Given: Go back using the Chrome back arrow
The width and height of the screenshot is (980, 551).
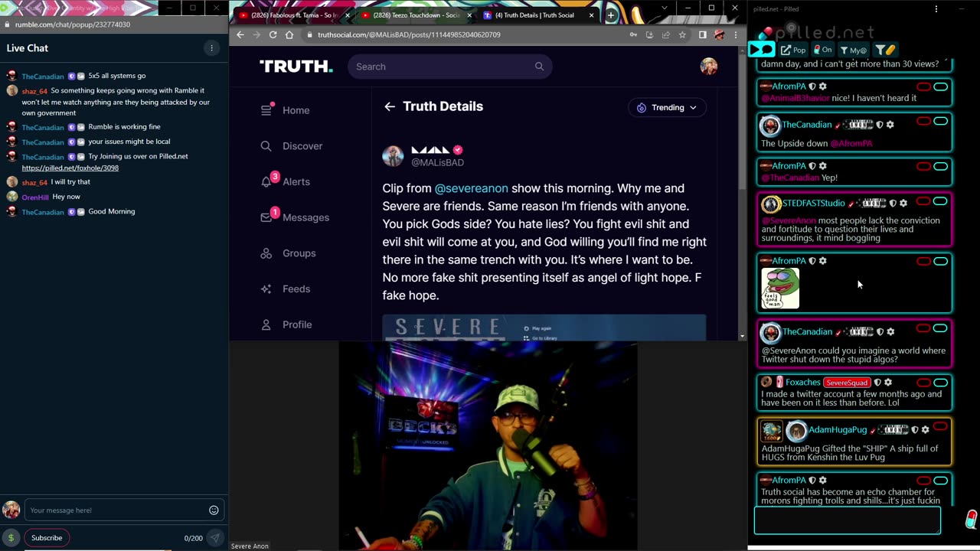Looking at the screenshot, I should point(240,34).
